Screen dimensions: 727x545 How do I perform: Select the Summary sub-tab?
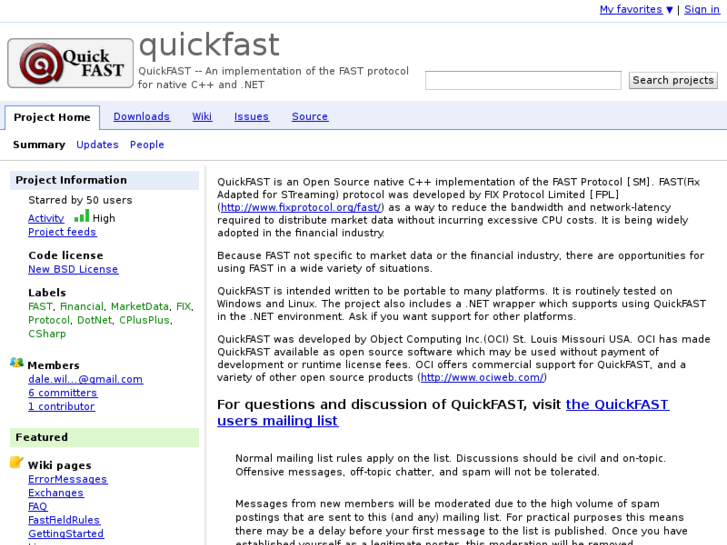39,145
